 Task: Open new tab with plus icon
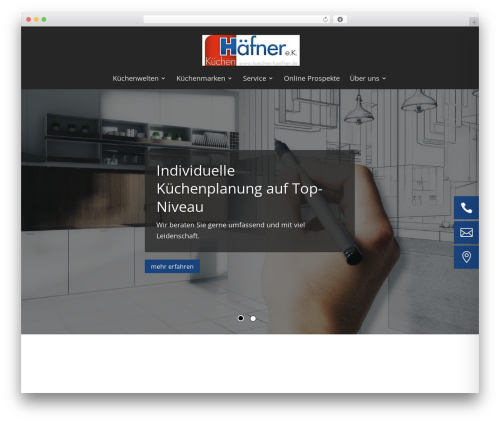click(474, 22)
